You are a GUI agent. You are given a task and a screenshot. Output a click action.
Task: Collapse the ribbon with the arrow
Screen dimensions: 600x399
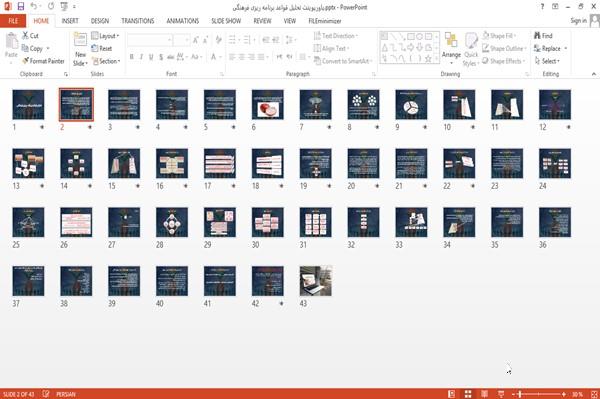click(594, 74)
